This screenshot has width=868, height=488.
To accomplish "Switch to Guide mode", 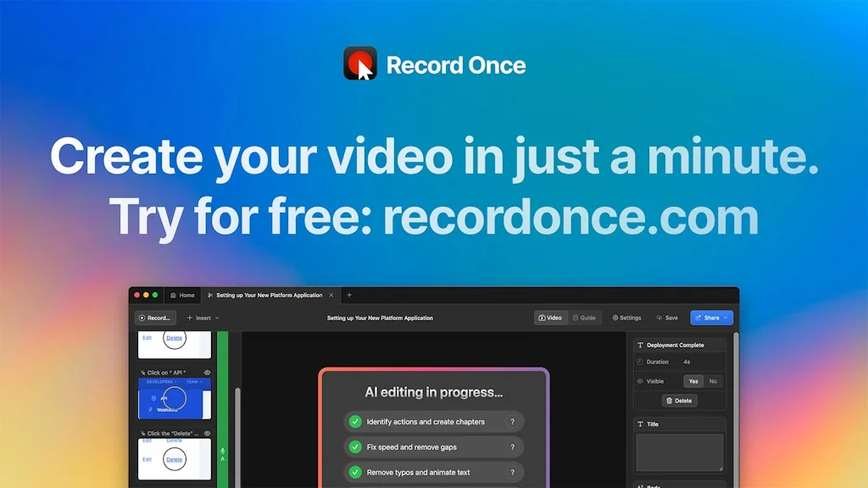I will (585, 318).
